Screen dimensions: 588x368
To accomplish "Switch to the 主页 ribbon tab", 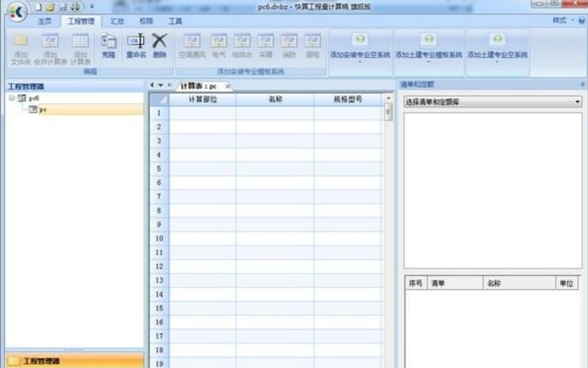I will point(45,21).
